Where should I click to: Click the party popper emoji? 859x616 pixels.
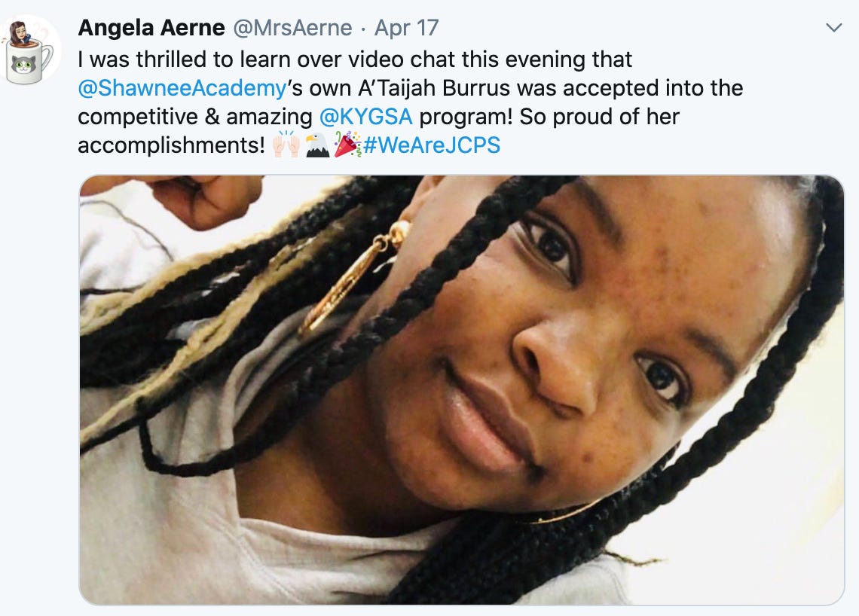click(x=347, y=145)
